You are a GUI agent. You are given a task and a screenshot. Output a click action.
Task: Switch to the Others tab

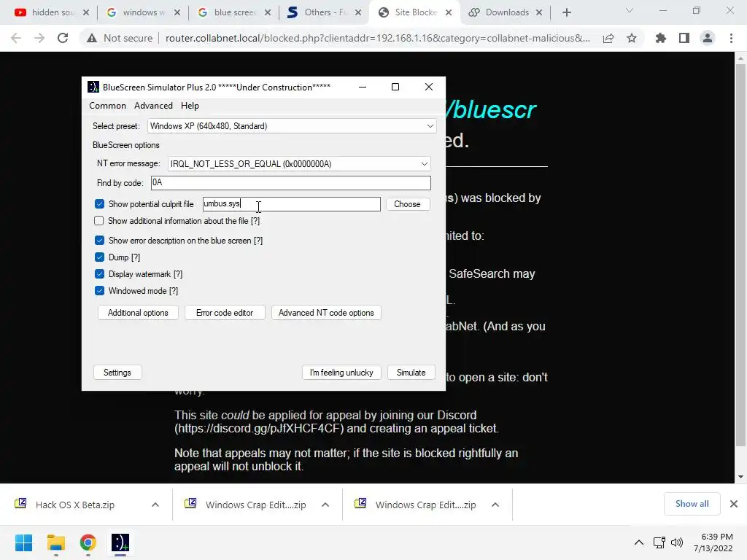324,12
